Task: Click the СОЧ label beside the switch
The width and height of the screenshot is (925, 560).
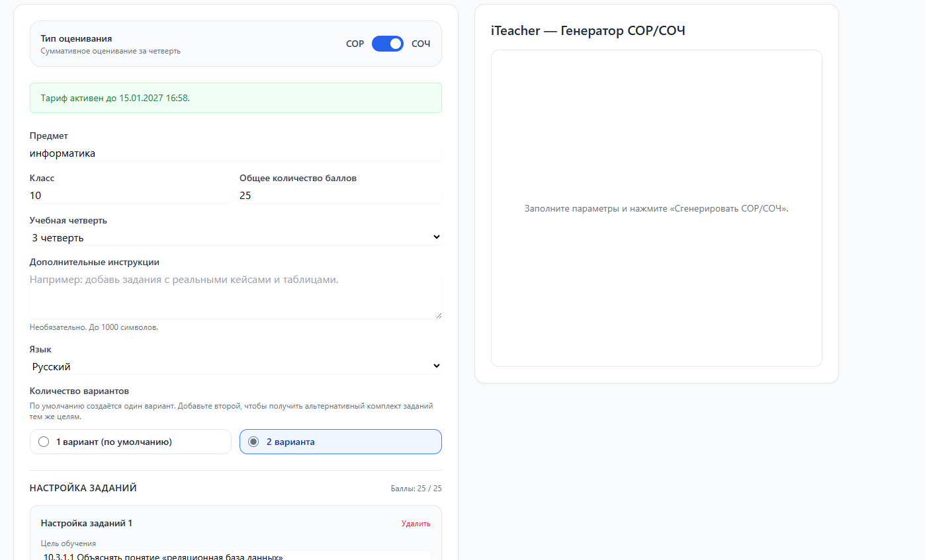Action: (421, 44)
